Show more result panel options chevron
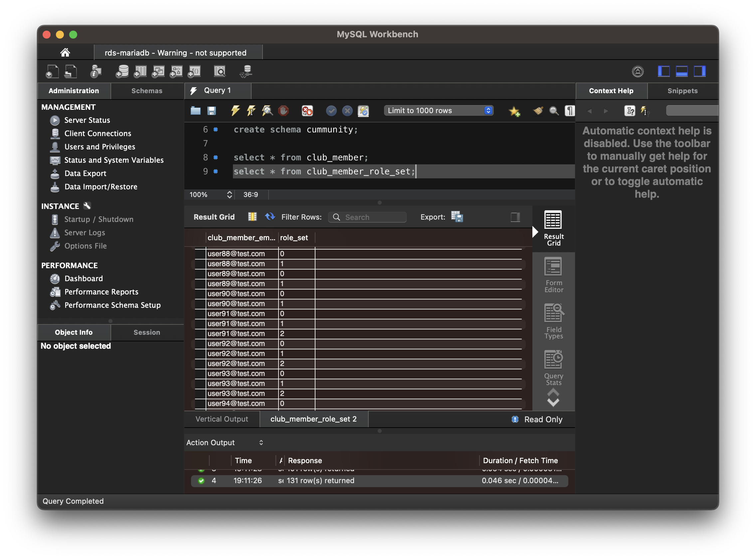Screen dimensions: 756x559 tap(553, 402)
